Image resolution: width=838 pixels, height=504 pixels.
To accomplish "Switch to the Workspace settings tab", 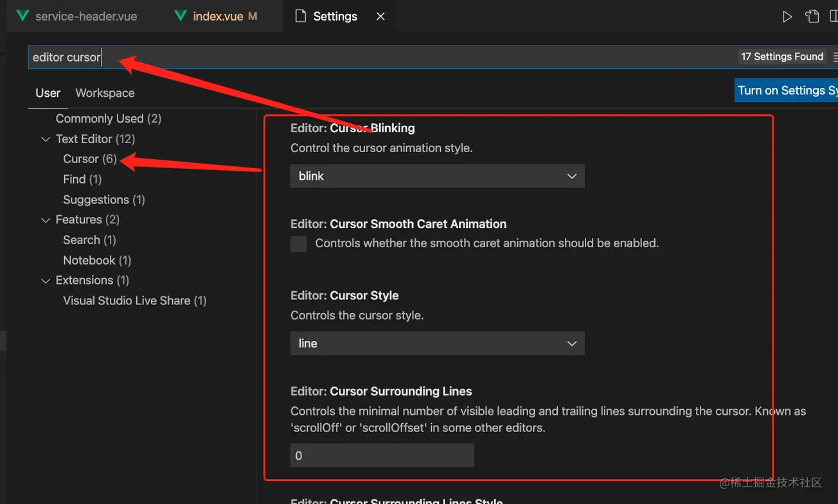I will (105, 93).
